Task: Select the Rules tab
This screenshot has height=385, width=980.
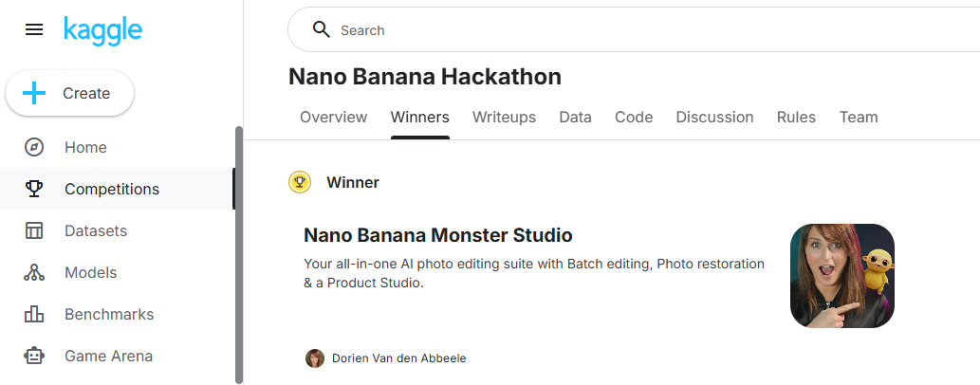Action: pos(796,118)
